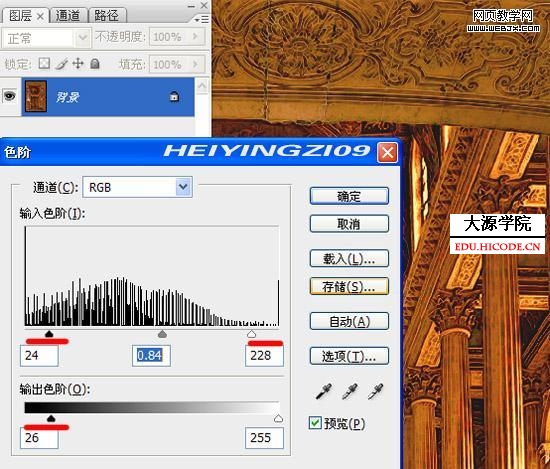Open the 通道(C) RGB dropdown
This screenshot has width=550, height=469.
pyautogui.click(x=183, y=187)
